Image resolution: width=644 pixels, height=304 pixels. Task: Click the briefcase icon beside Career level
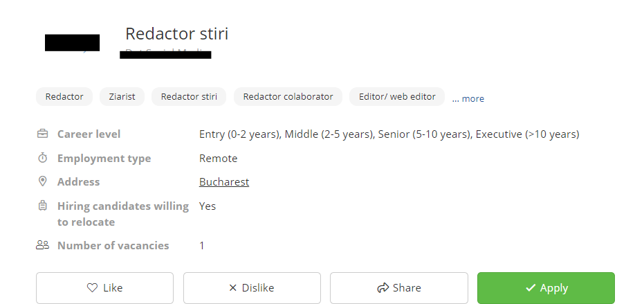(x=42, y=134)
